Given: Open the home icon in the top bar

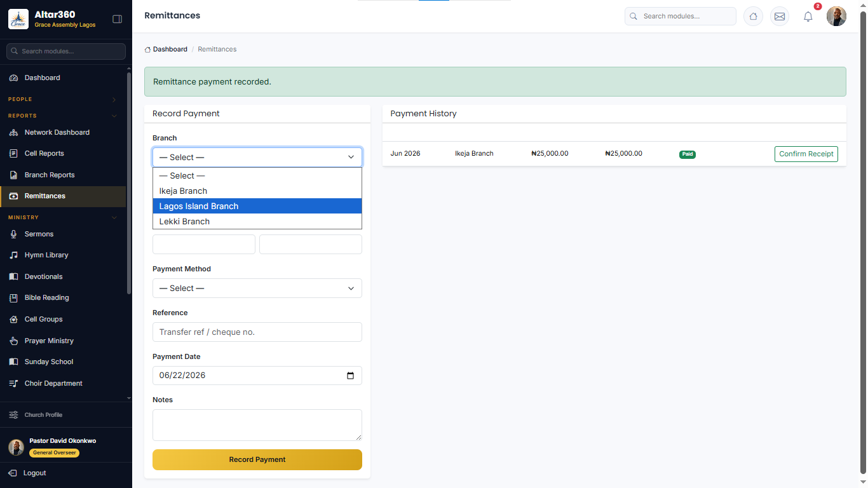Looking at the screenshot, I should [x=753, y=17].
